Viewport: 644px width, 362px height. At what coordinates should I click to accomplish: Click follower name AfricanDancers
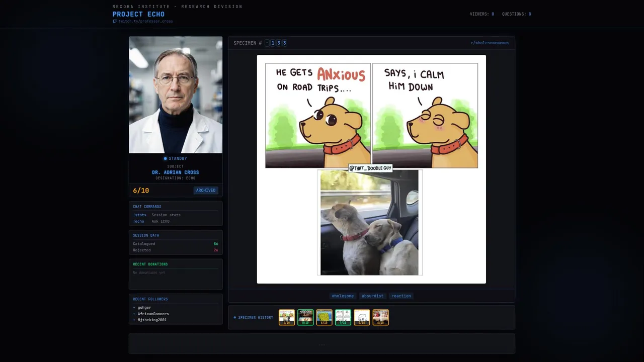pos(153,314)
